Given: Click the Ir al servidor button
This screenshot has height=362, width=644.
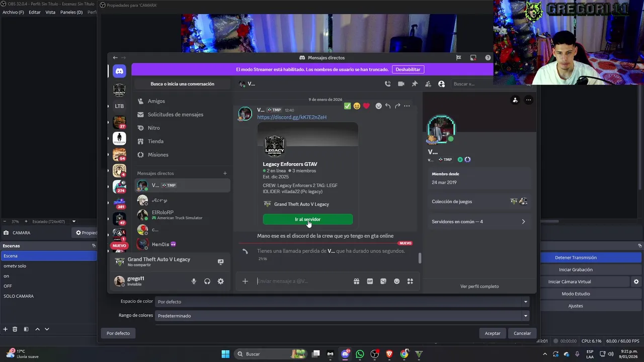Looking at the screenshot, I should [307, 219].
